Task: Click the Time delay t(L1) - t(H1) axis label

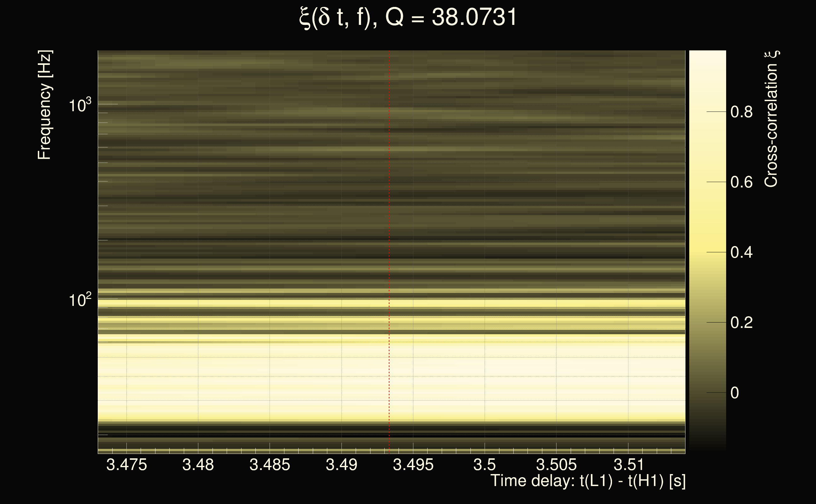Action: [x=588, y=481]
